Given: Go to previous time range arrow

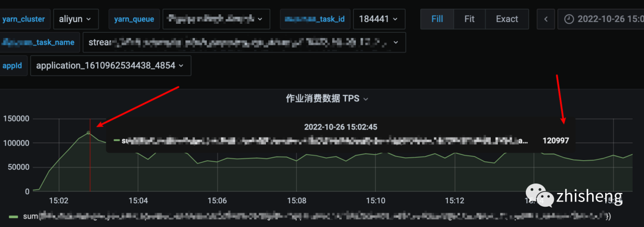Looking at the screenshot, I should 546,19.
